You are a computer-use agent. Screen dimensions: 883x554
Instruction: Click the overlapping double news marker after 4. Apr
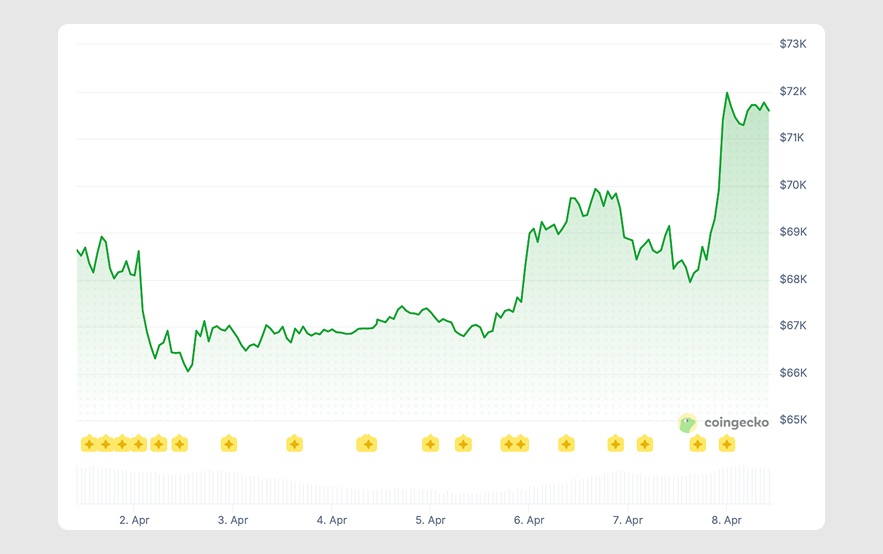[366, 443]
